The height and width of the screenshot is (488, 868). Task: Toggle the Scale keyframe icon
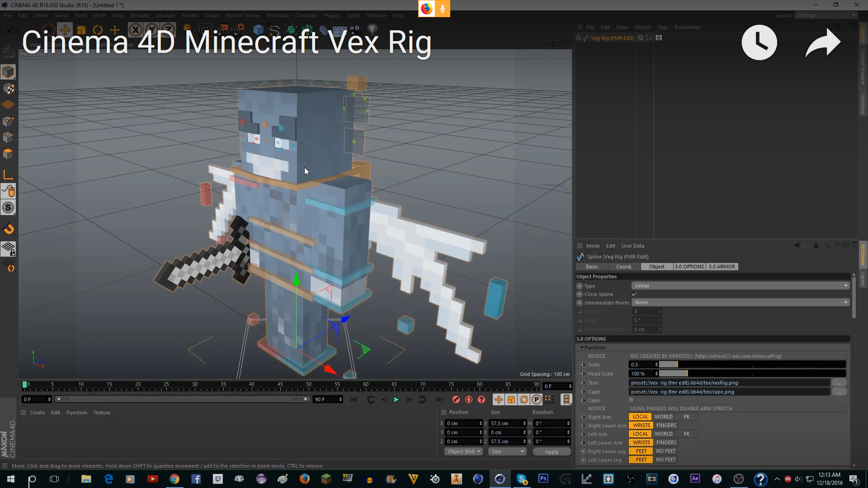tap(511, 399)
